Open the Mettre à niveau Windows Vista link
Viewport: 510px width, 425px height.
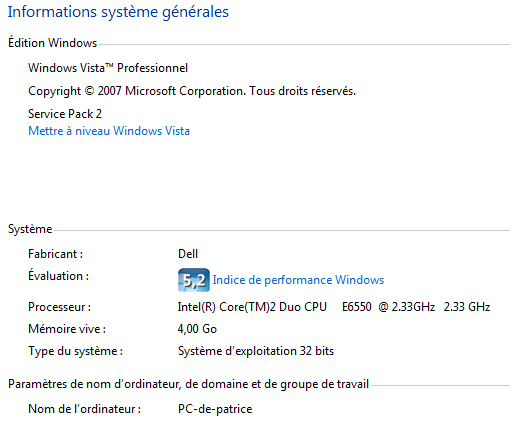tap(109, 131)
